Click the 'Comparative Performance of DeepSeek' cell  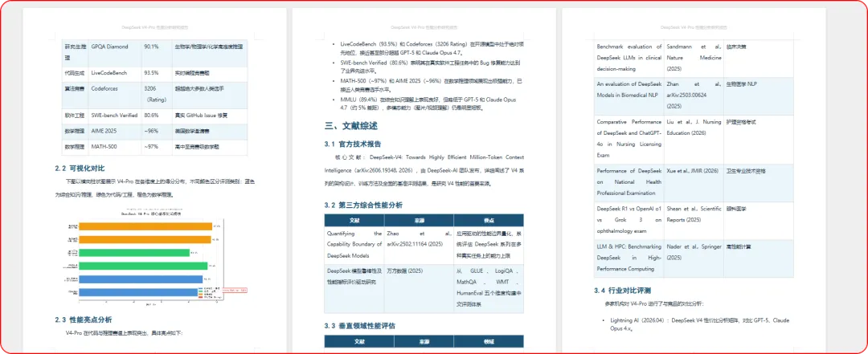(x=629, y=139)
